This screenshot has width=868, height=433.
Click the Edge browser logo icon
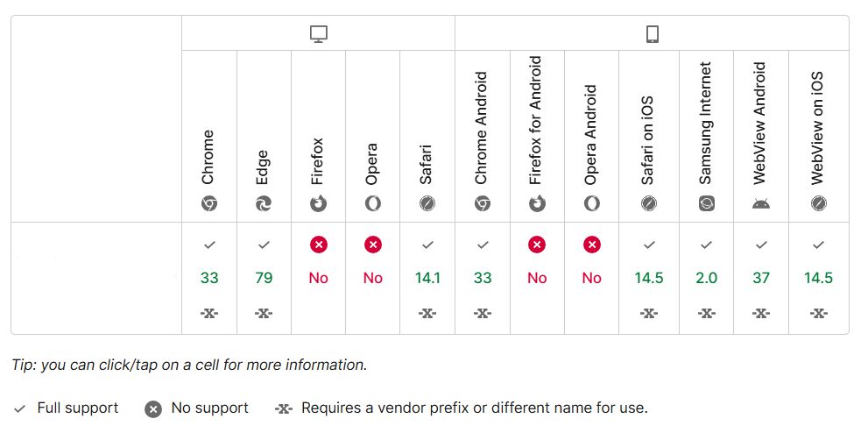[x=264, y=203]
